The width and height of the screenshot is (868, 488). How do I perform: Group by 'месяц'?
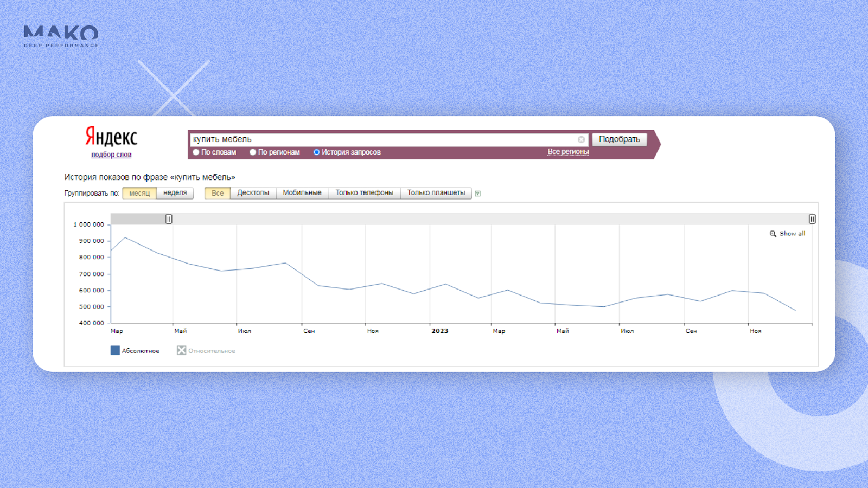(139, 193)
